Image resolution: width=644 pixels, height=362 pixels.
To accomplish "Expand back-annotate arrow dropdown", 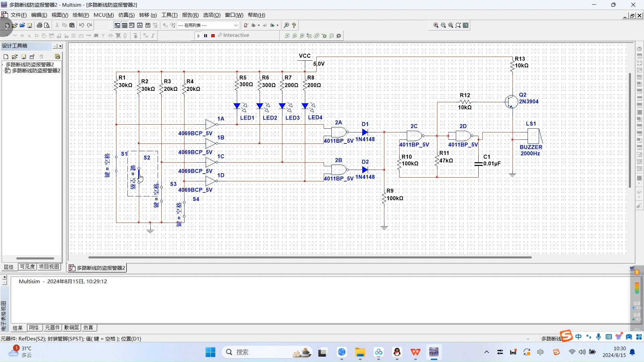I will pos(259,25).
